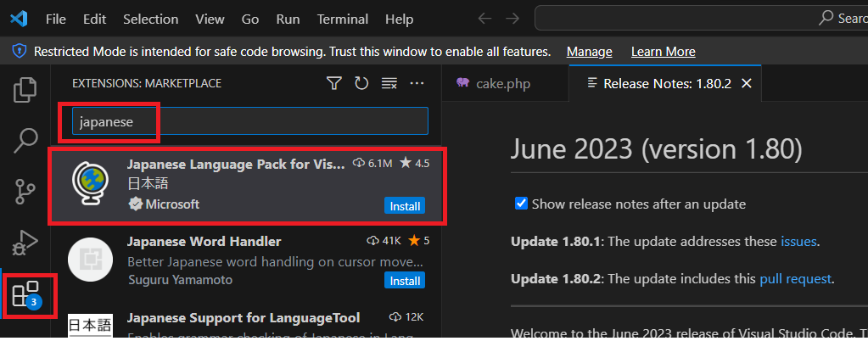Click the Manage link in Restricted Mode banner
This screenshot has width=868, height=341.
[x=589, y=52]
